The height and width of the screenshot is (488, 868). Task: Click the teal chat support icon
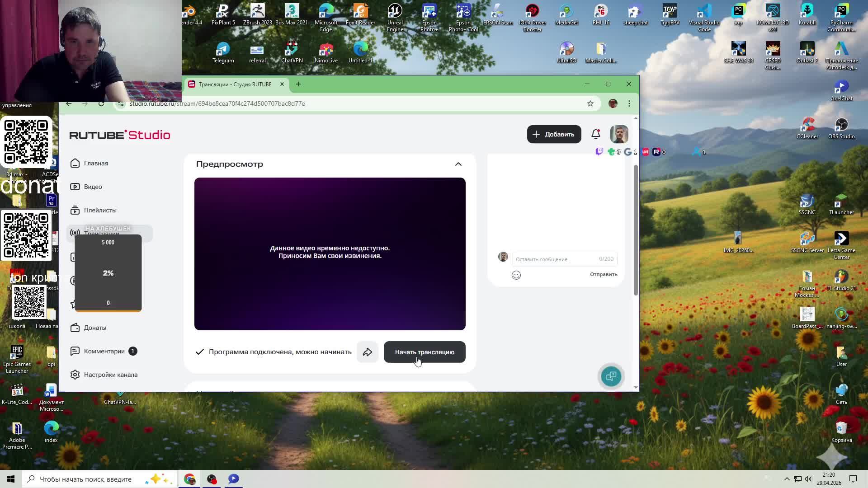[x=611, y=376]
